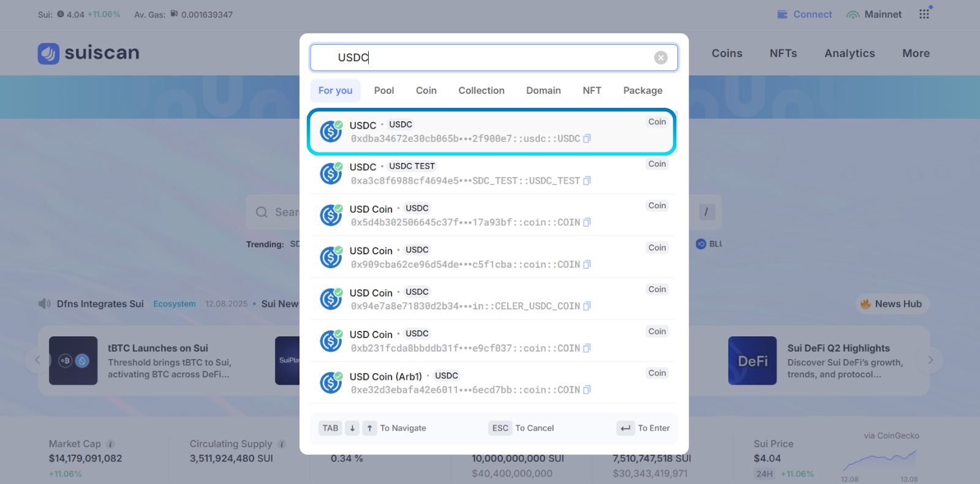Open USD Coin CELER_USDC_COIN result
Viewport: 980px width, 484px height.
pyautogui.click(x=491, y=299)
